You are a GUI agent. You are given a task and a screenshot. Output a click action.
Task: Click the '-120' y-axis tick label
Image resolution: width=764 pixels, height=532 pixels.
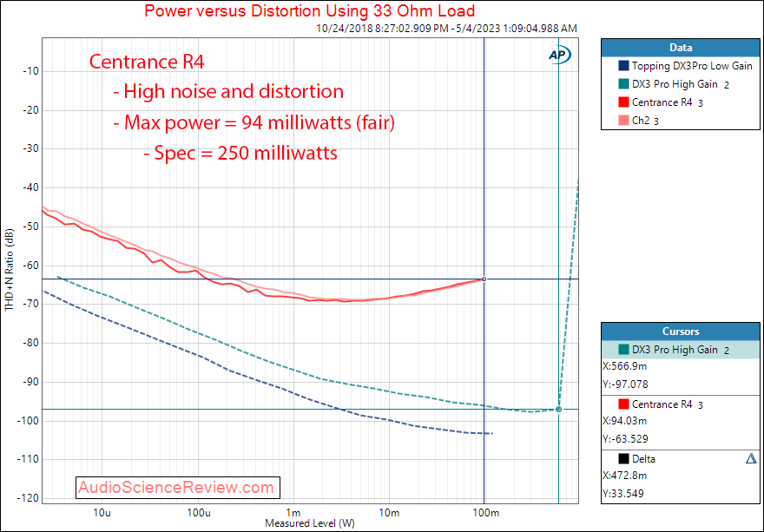click(x=29, y=498)
